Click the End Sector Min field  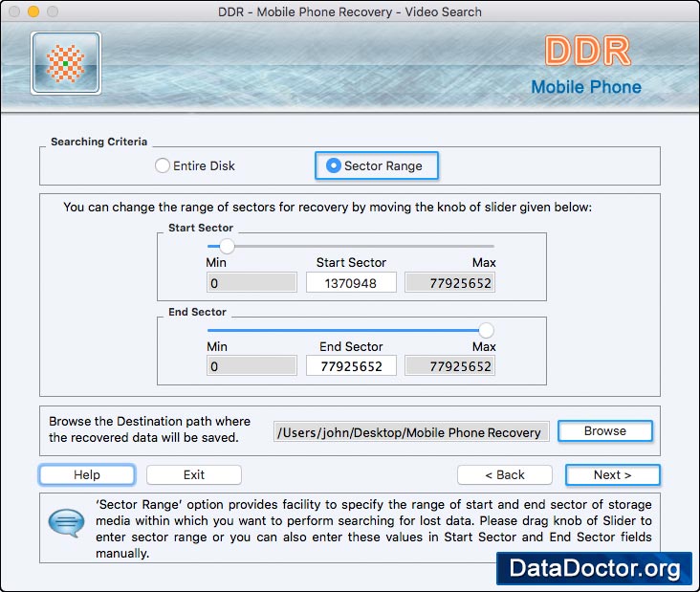tap(252, 366)
